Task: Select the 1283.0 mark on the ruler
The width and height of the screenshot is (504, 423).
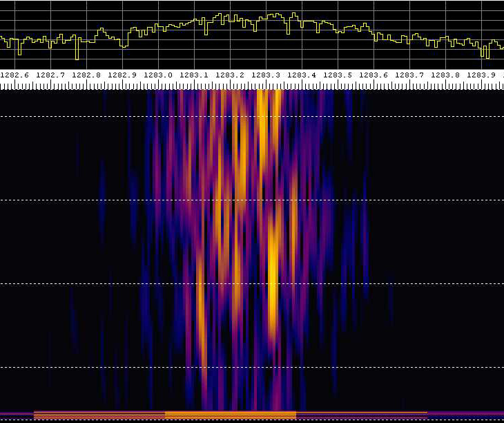Action: pyautogui.click(x=158, y=75)
